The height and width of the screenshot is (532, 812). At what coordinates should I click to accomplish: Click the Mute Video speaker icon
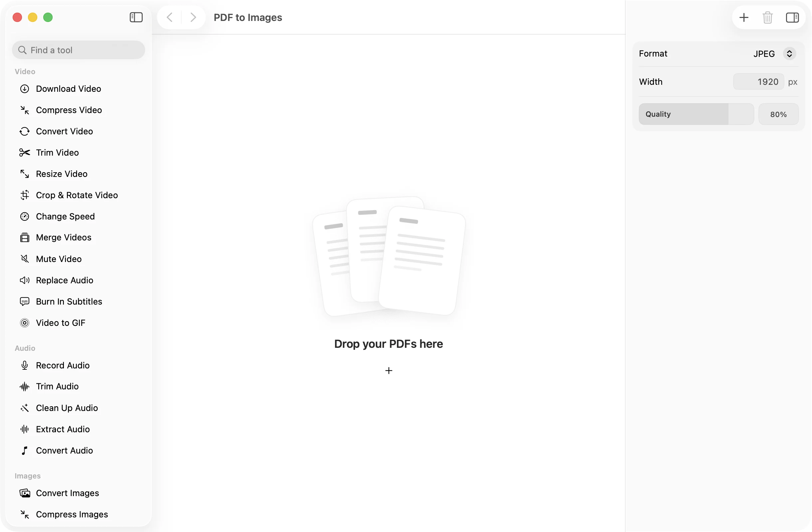click(25, 259)
